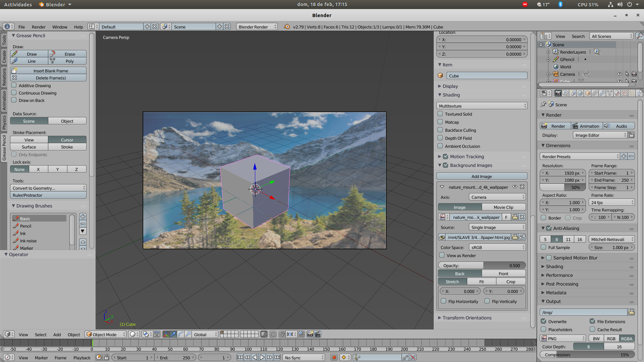Click the OpenGL render camera icon
This screenshot has width=644, height=362.
point(310,334)
